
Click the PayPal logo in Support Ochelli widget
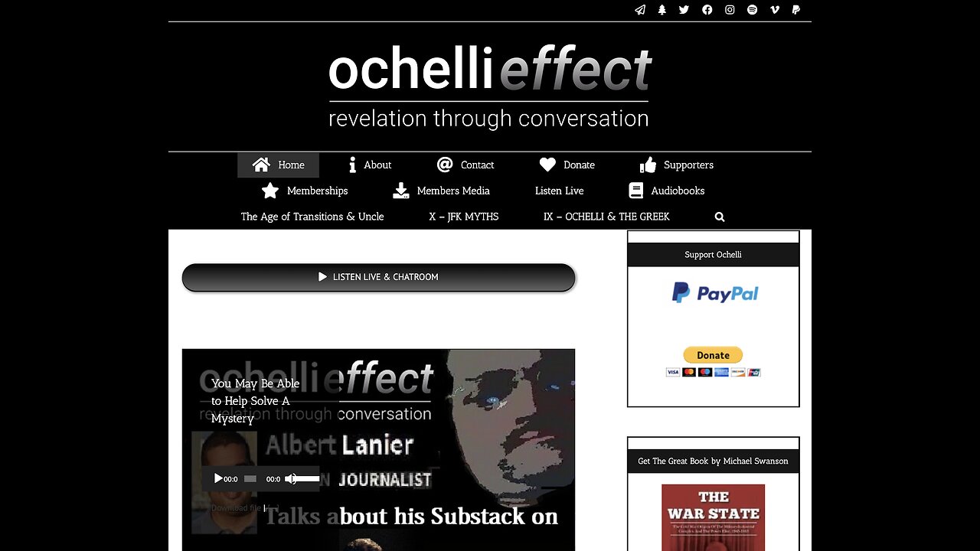[715, 293]
